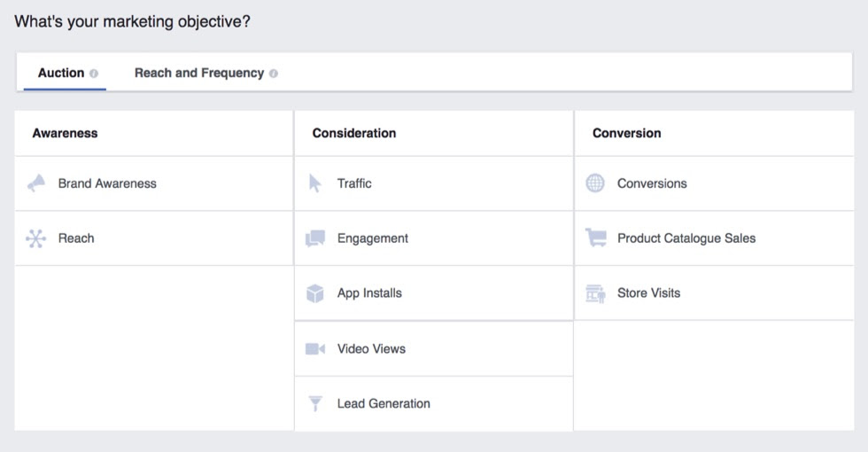The height and width of the screenshot is (452, 868).
Task: Open the info icon next to Auction
Action: click(94, 73)
